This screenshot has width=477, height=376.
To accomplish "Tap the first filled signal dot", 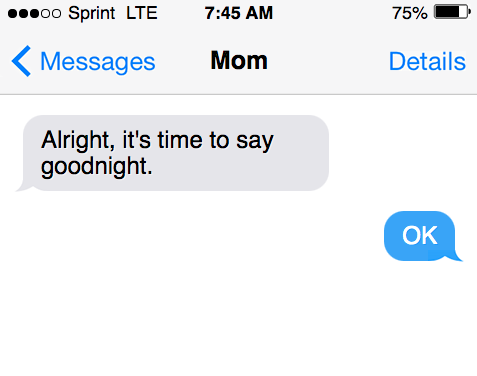I will (x=12, y=14).
